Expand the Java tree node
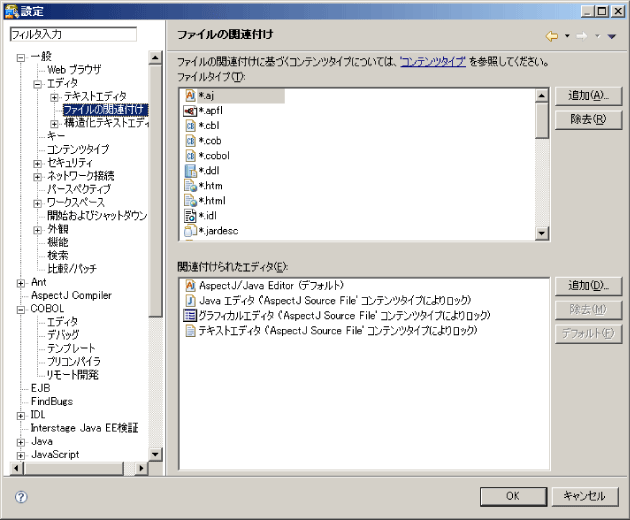630x520 pixels. coord(20,442)
